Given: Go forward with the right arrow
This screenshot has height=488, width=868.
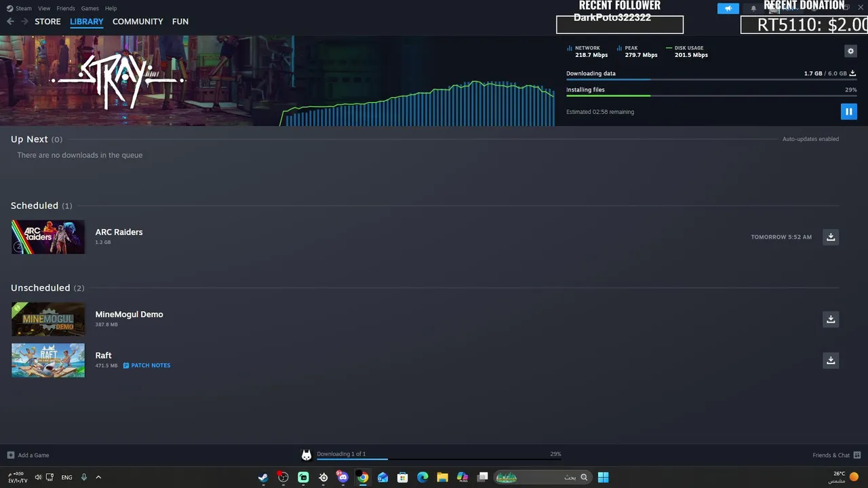Looking at the screenshot, I should point(24,22).
